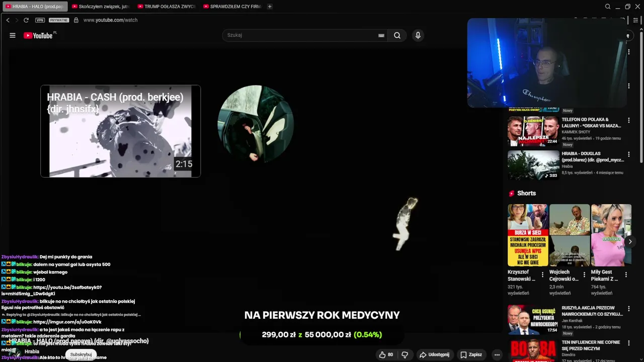Image resolution: width=644 pixels, height=362 pixels.
Task: Open options menu for HRABIA - DOUGLAS video
Action: (628, 154)
